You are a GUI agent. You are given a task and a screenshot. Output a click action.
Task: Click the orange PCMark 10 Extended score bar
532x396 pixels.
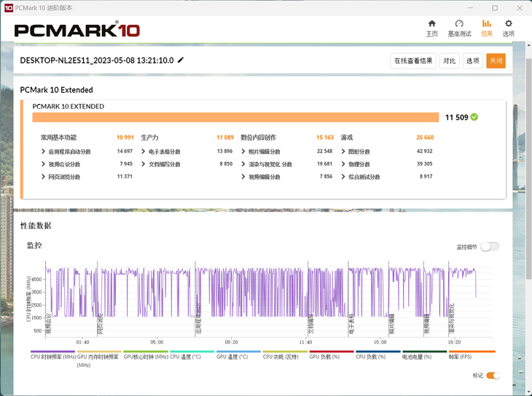[x=235, y=117]
